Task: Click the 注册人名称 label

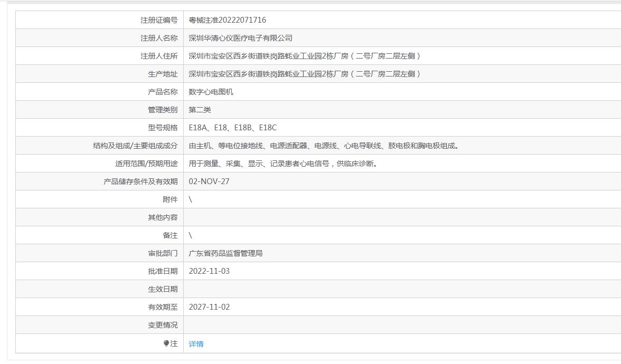Action: coord(159,38)
